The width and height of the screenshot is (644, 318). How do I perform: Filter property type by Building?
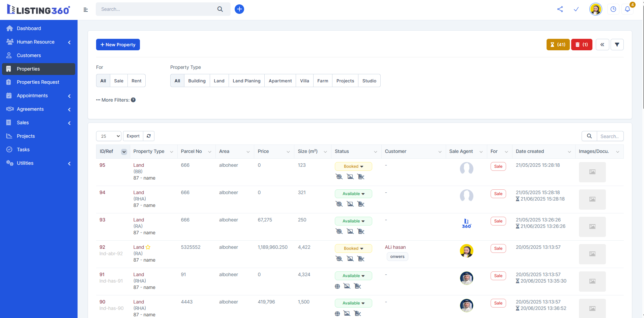(197, 81)
